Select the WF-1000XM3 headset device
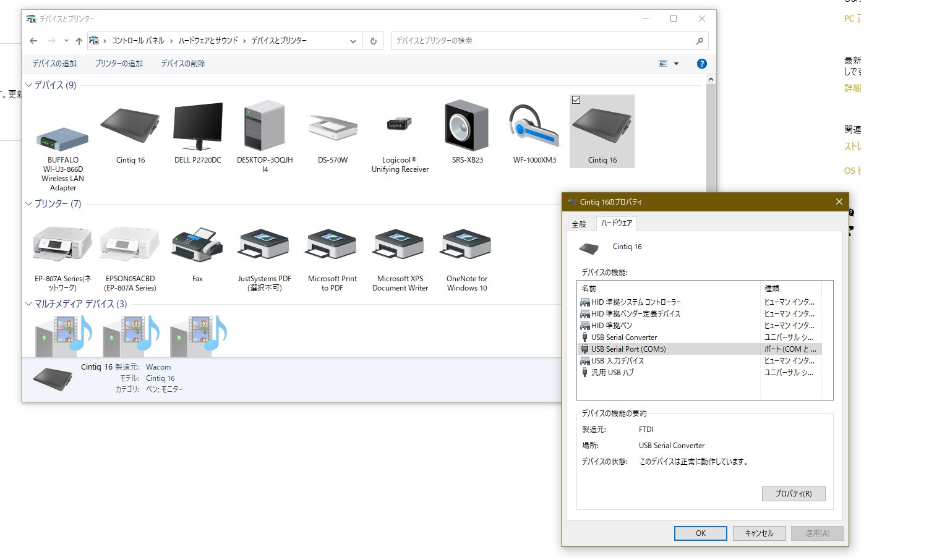This screenshot has height=560, width=950. click(x=534, y=133)
